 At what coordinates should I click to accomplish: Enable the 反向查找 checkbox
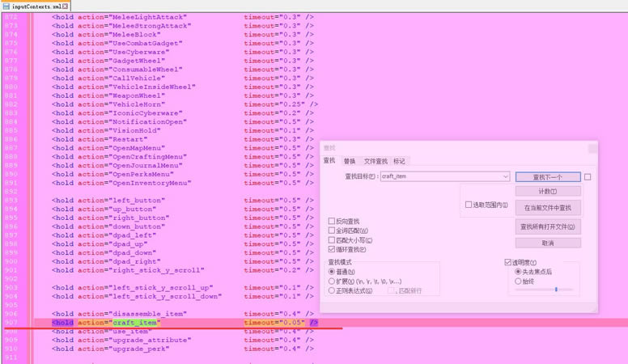331,221
